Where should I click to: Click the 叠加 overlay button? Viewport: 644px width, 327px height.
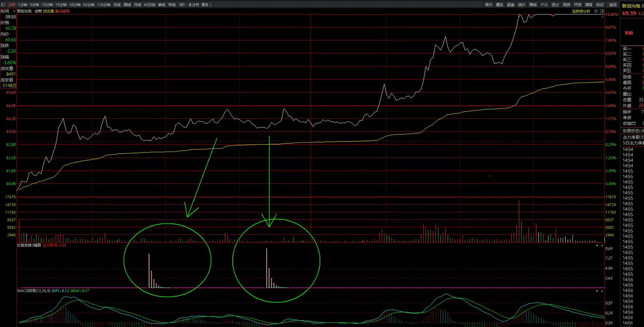click(500, 5)
